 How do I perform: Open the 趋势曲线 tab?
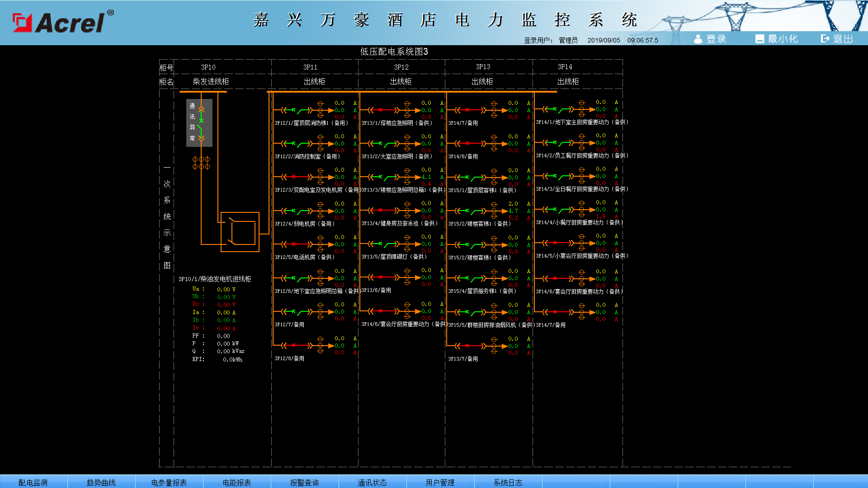click(101, 482)
